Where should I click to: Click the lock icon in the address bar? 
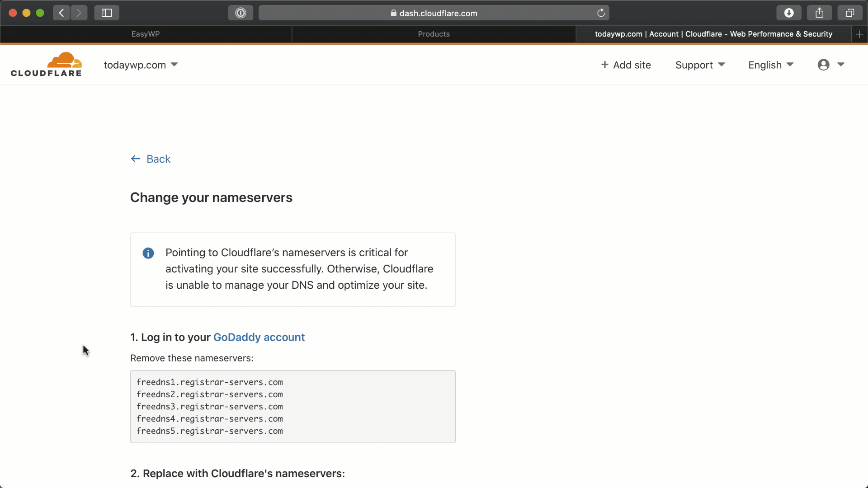393,14
